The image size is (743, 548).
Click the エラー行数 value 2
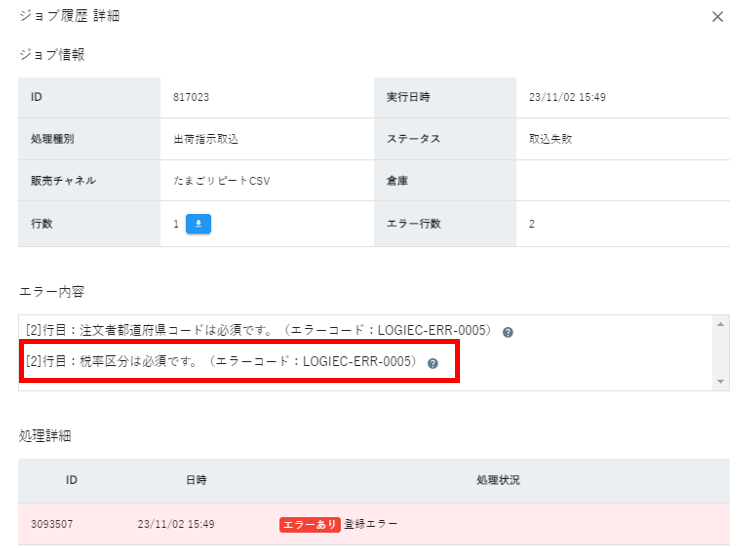pyautogui.click(x=532, y=224)
